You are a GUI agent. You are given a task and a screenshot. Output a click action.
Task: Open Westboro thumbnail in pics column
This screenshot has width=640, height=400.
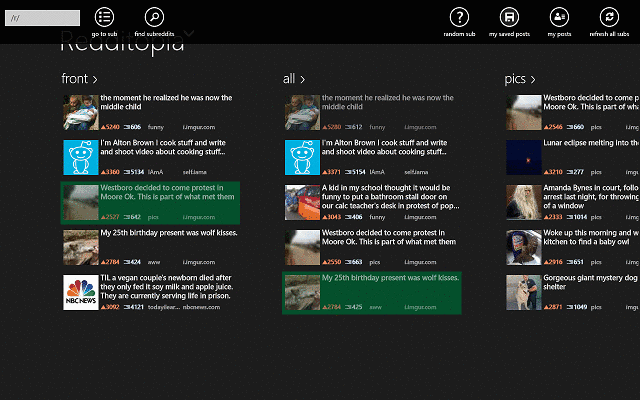coord(524,112)
